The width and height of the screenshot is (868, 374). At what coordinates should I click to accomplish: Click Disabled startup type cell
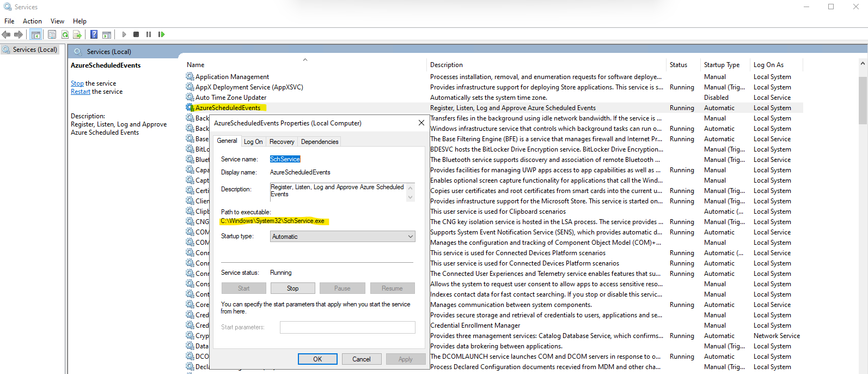click(x=716, y=98)
